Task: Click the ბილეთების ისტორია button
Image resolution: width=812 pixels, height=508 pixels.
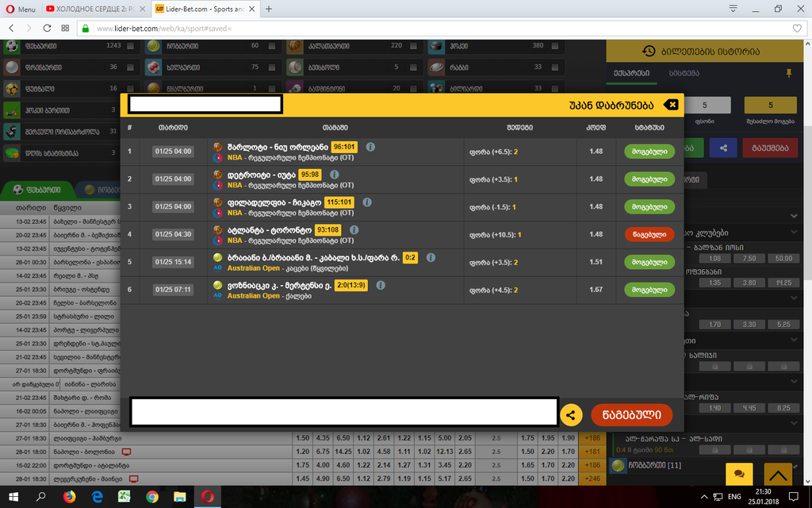Action: pyautogui.click(x=705, y=52)
